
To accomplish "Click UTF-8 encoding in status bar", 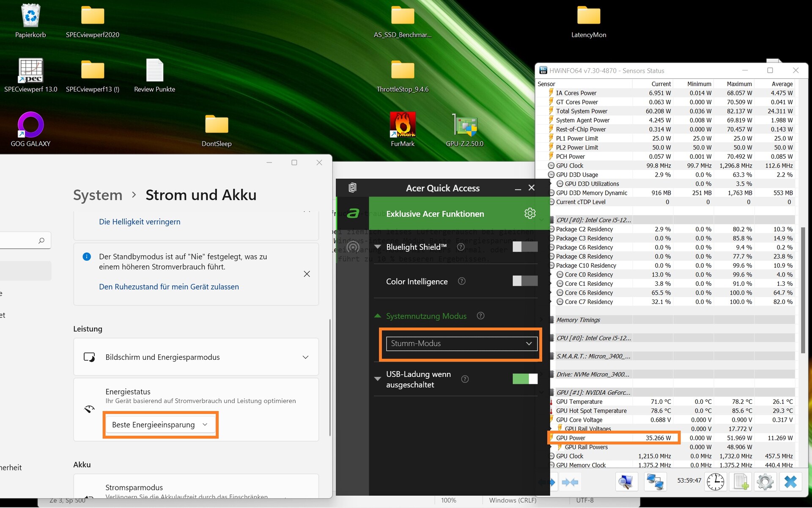I will point(585,500).
